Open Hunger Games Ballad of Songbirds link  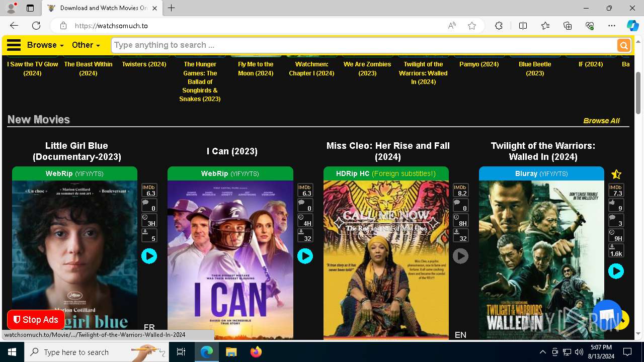(x=200, y=81)
